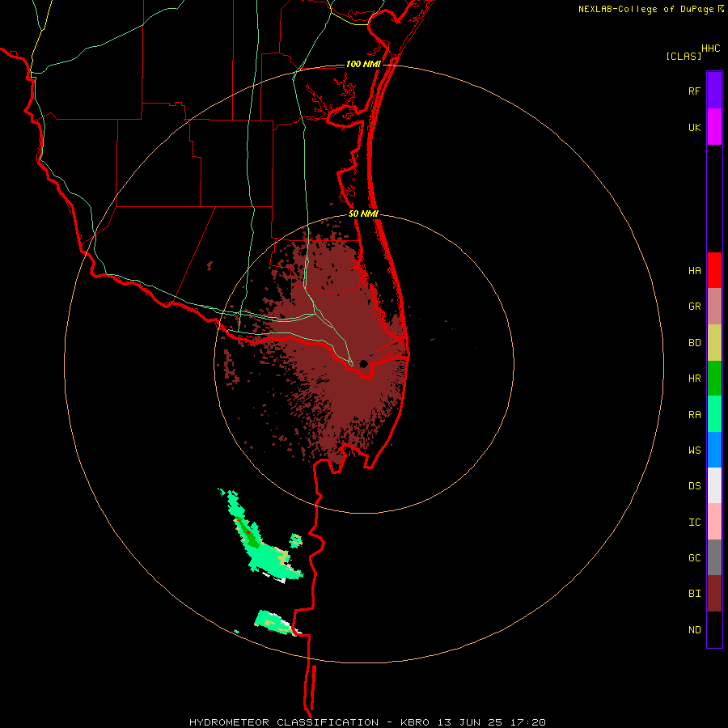
Task: Click the "50 NMI" range ring label
Action: point(363,214)
